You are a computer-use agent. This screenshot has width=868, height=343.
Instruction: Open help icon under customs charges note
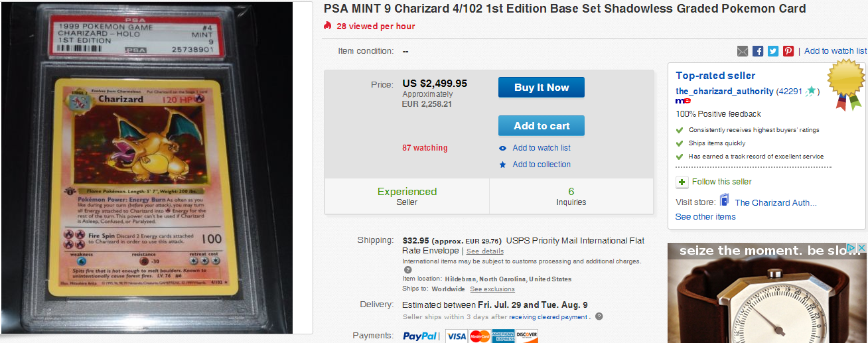pyautogui.click(x=407, y=270)
